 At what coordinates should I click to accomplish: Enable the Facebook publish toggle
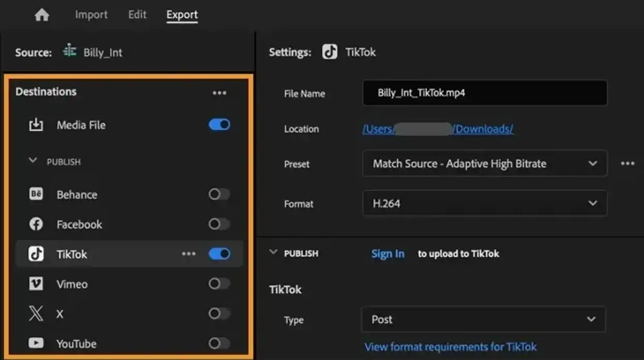[219, 224]
